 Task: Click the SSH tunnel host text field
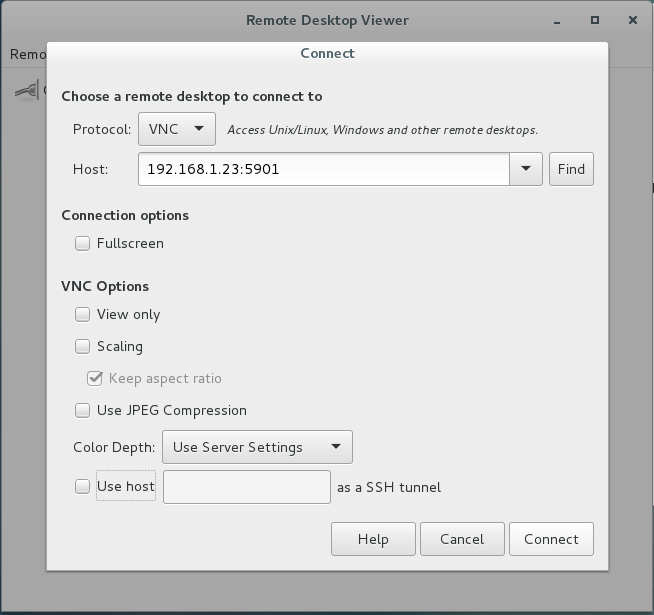pos(247,487)
